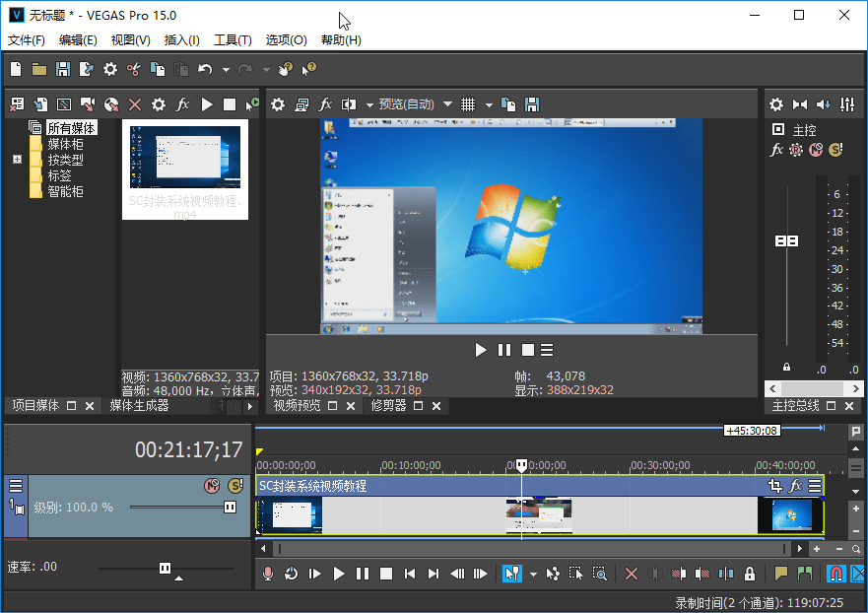Click the What's This help cursor icon
868x613 pixels.
click(x=308, y=69)
